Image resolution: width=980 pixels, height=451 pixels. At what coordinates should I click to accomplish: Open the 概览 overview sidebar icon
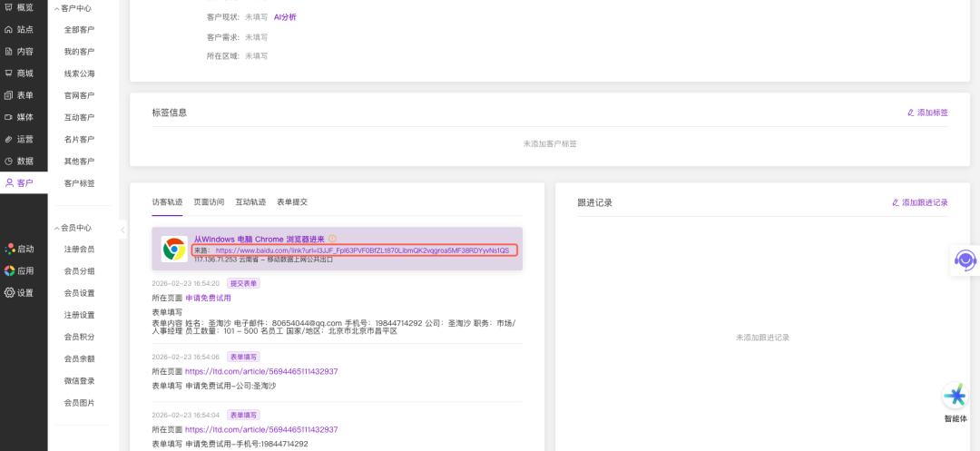click(9, 7)
